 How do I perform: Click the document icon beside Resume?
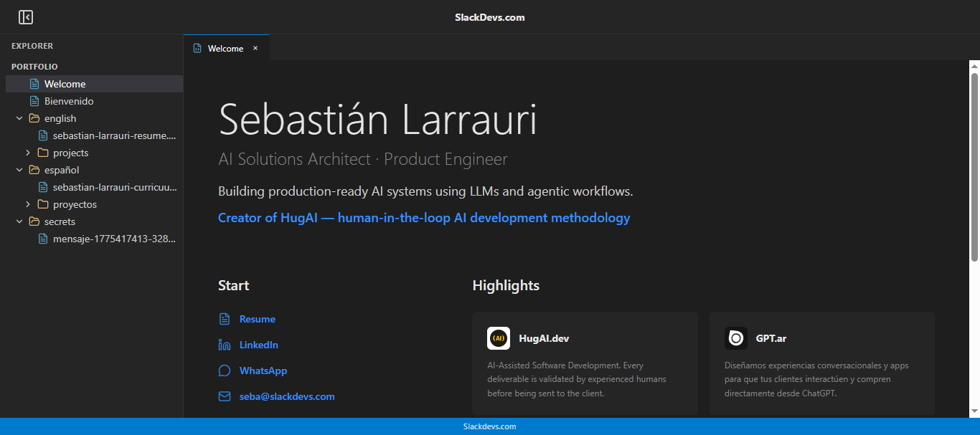[x=224, y=319]
